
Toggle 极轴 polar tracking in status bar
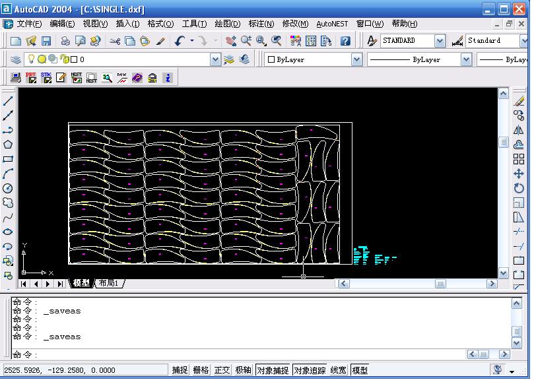click(x=243, y=370)
